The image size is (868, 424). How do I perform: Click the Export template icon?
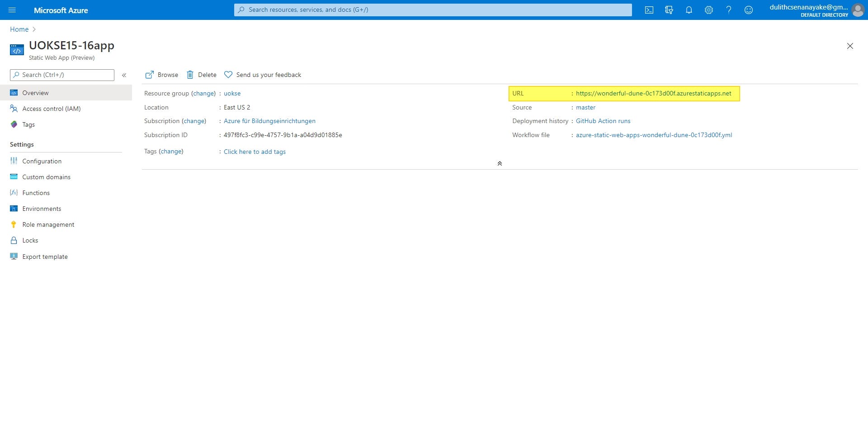click(14, 257)
